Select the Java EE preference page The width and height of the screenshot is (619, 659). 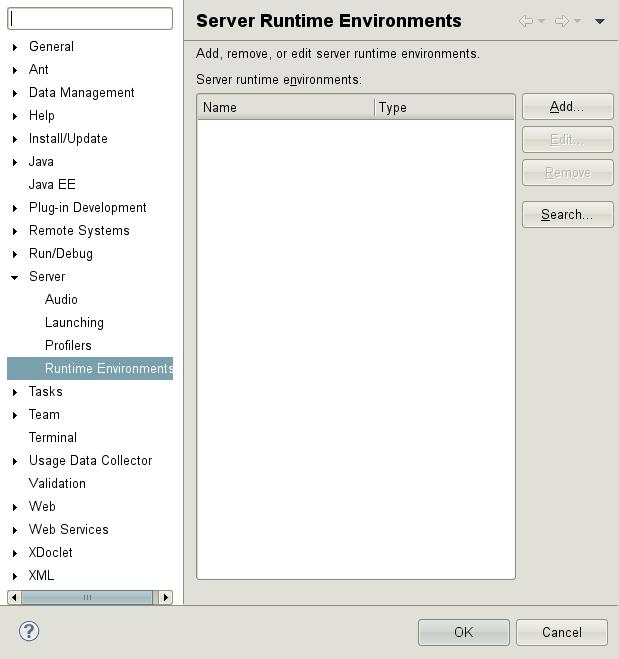pos(52,185)
